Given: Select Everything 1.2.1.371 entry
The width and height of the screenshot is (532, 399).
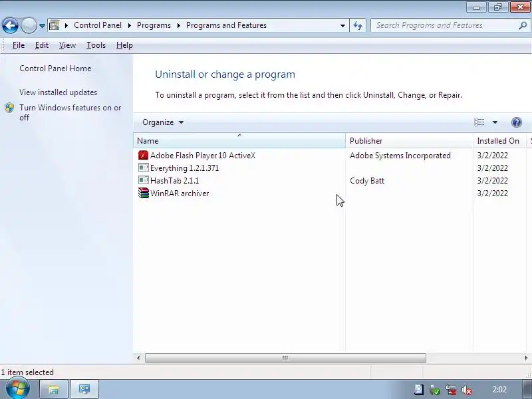Looking at the screenshot, I should click(x=184, y=168).
